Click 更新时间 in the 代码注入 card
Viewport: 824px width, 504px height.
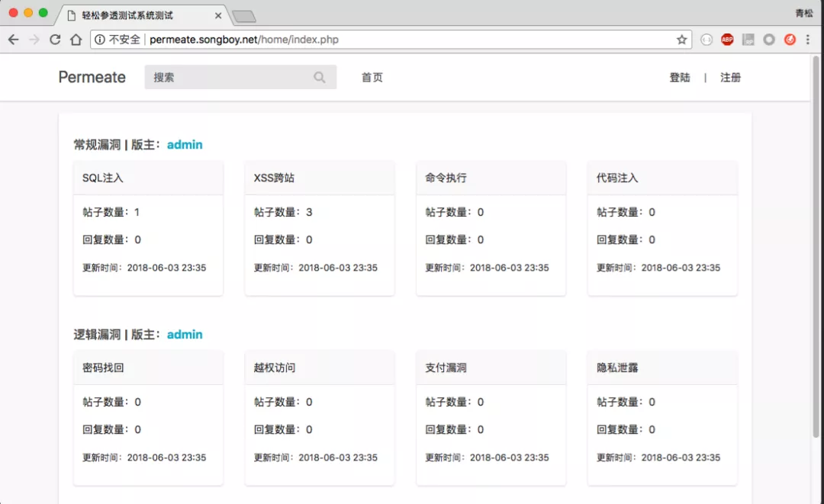coord(658,268)
